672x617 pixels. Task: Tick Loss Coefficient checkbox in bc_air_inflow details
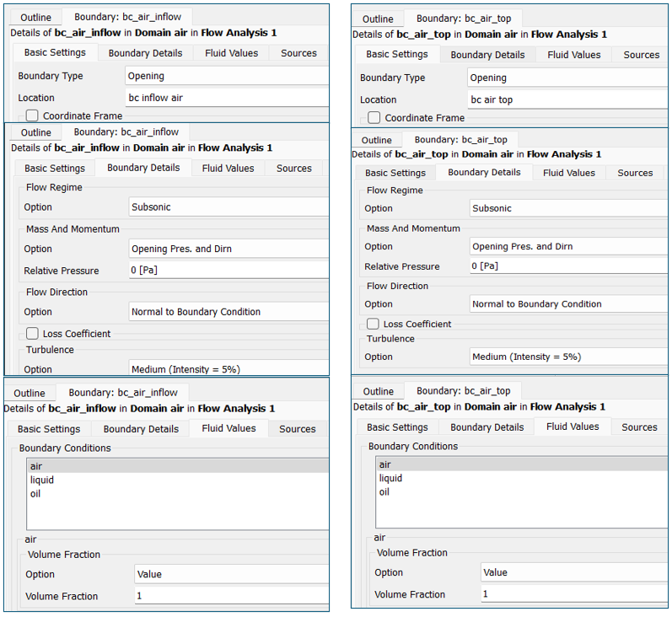click(x=32, y=333)
